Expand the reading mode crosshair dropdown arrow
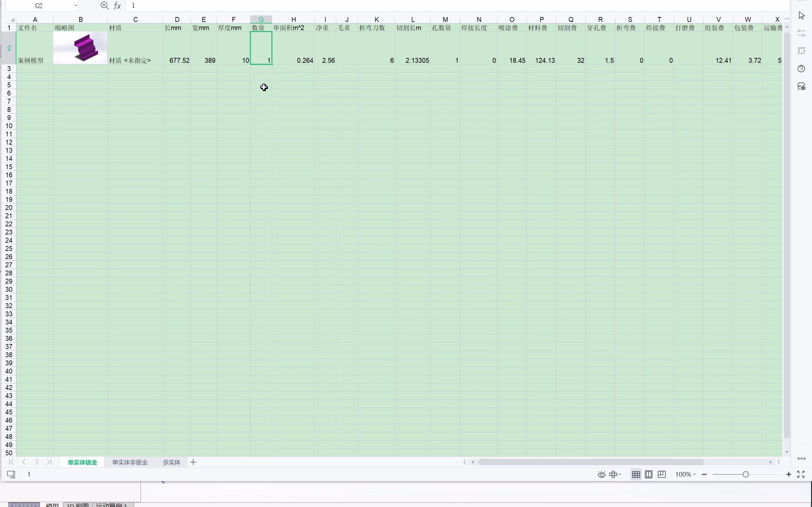The height and width of the screenshot is (507, 812). (x=620, y=474)
